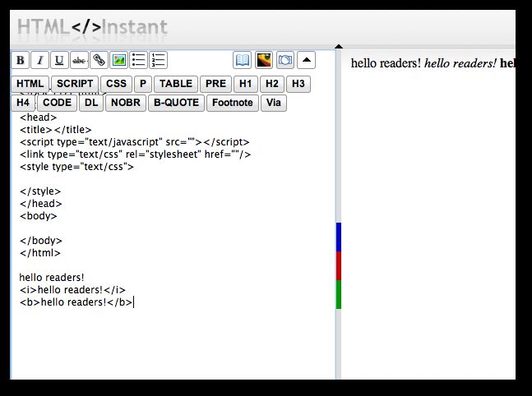Screen dimensions: 532x396
Task: Insert a PRE tag
Action: (x=215, y=84)
